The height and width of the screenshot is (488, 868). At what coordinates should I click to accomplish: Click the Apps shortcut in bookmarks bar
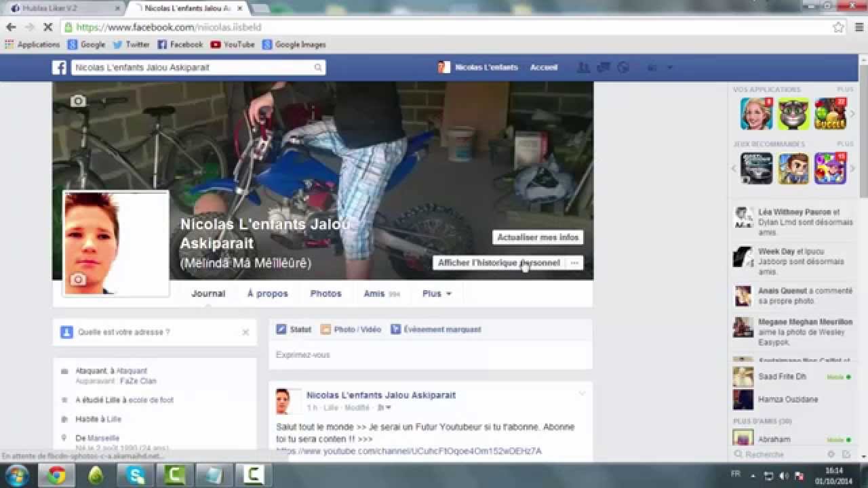[x=32, y=45]
